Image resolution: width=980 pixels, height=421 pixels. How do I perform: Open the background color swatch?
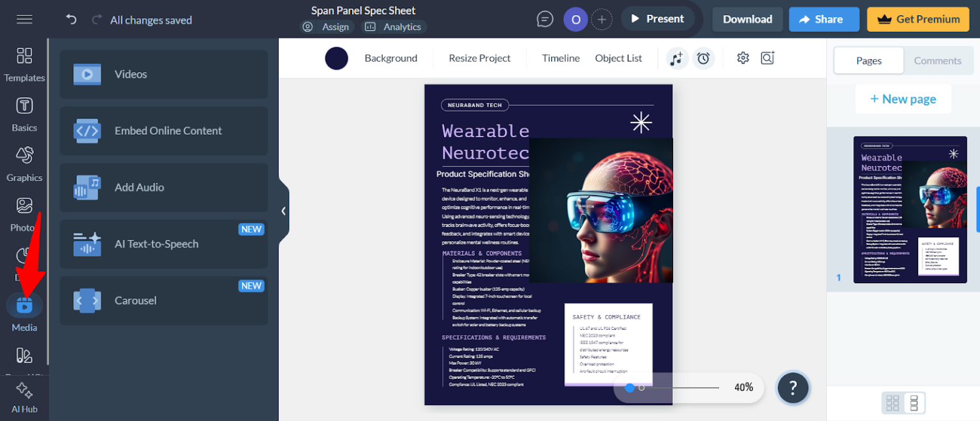(336, 58)
